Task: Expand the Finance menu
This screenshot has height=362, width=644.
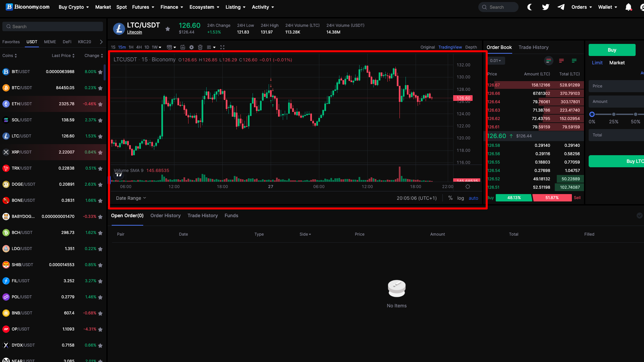Action: (x=172, y=7)
